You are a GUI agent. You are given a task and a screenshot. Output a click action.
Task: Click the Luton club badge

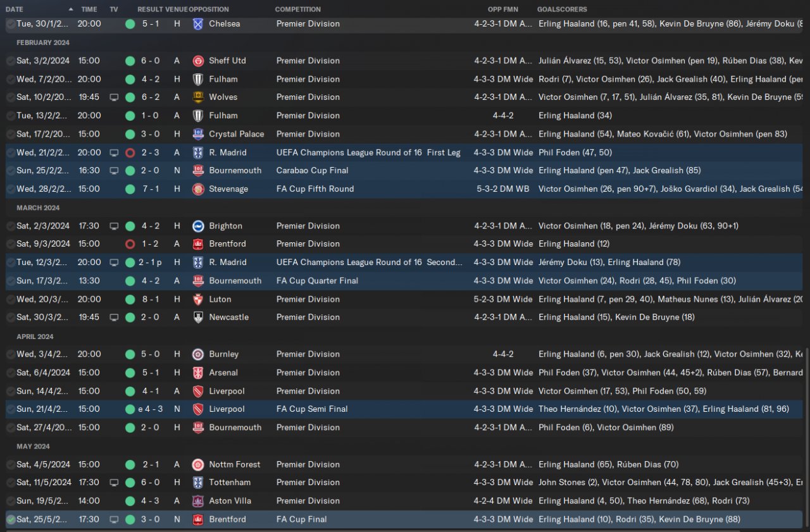198,299
